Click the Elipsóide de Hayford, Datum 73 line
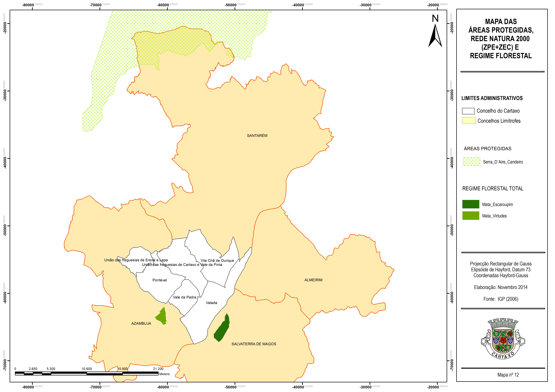 click(x=501, y=270)
